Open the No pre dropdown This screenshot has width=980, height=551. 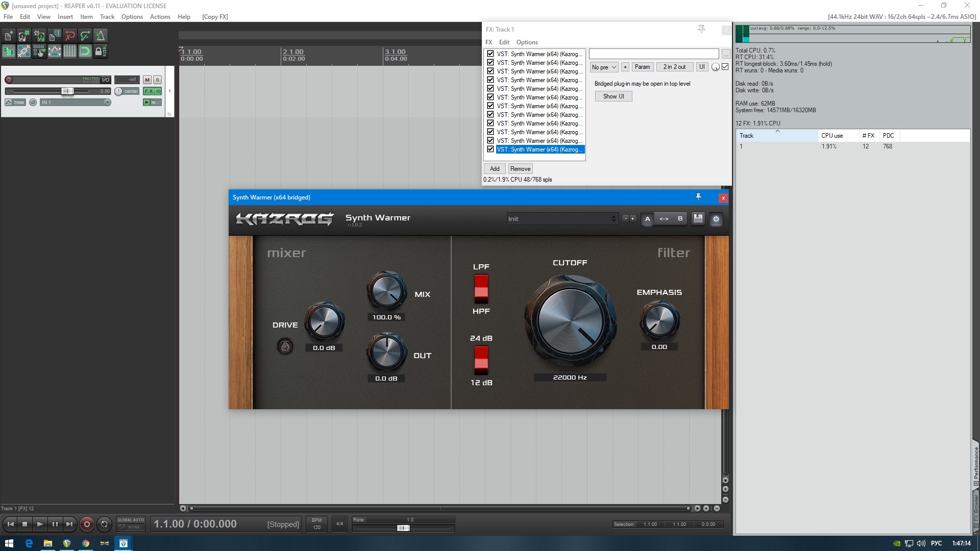(604, 67)
